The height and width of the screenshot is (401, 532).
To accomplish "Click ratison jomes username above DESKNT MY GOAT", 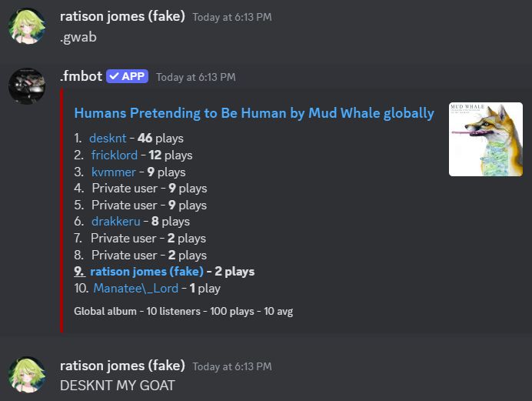I will (x=122, y=366).
